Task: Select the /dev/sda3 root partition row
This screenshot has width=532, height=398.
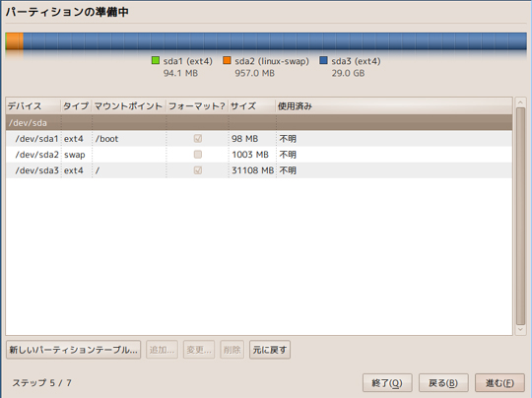Action: pos(259,170)
